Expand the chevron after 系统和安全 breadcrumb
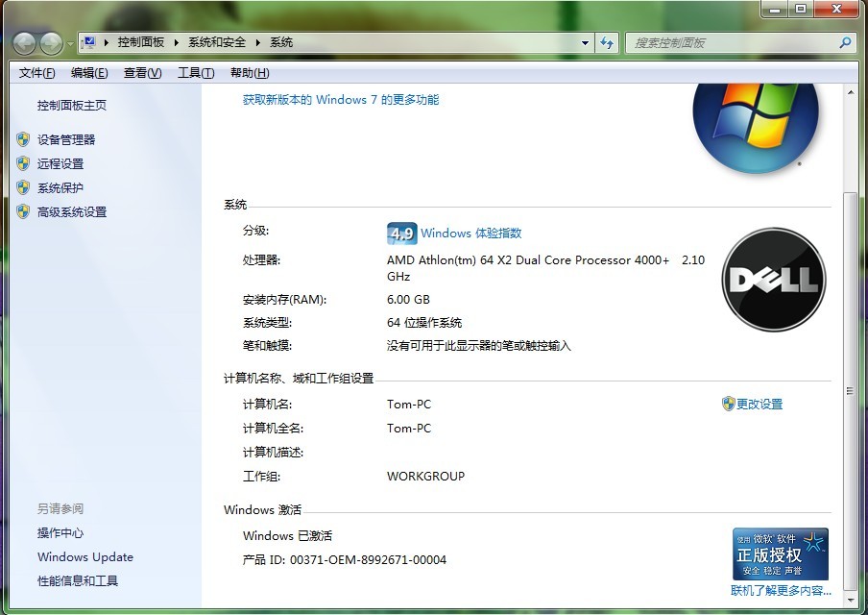This screenshot has width=868, height=615. pos(257,42)
